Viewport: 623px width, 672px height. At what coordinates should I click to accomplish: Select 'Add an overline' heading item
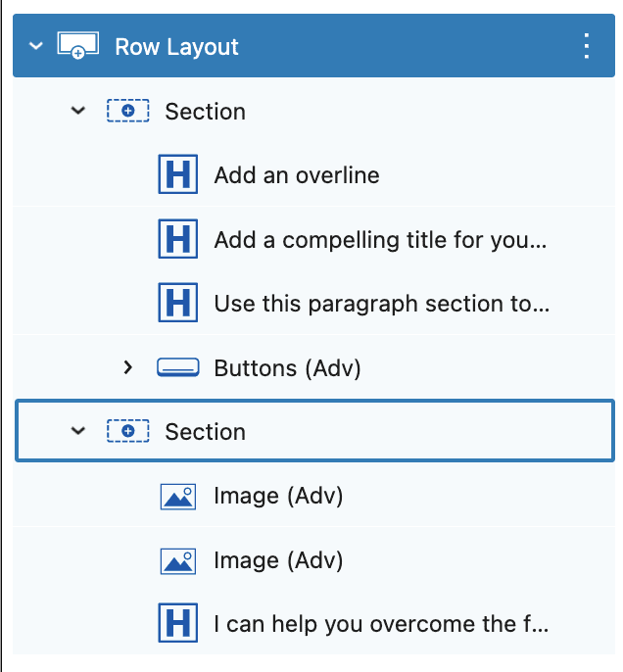click(x=297, y=175)
